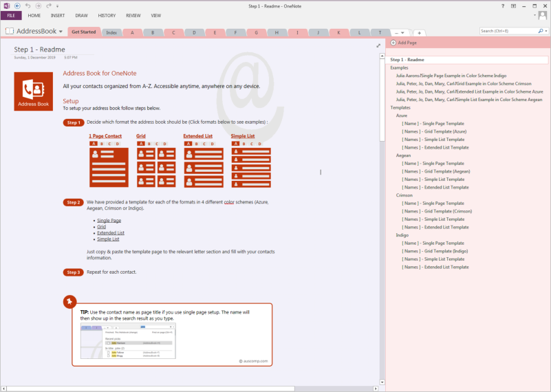The image size is (551, 392).
Task: Click inside the Search (Ctrl+E) field
Action: click(508, 31)
